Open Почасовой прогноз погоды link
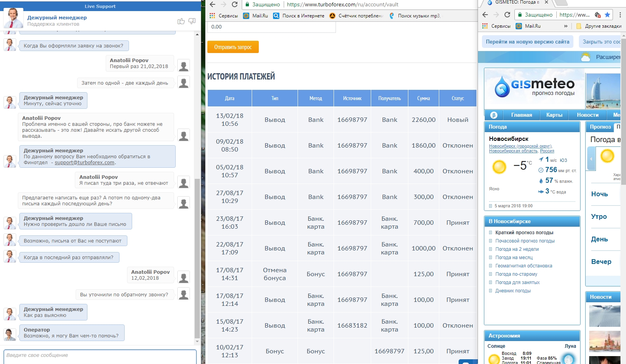The width and height of the screenshot is (626, 364). point(525,241)
